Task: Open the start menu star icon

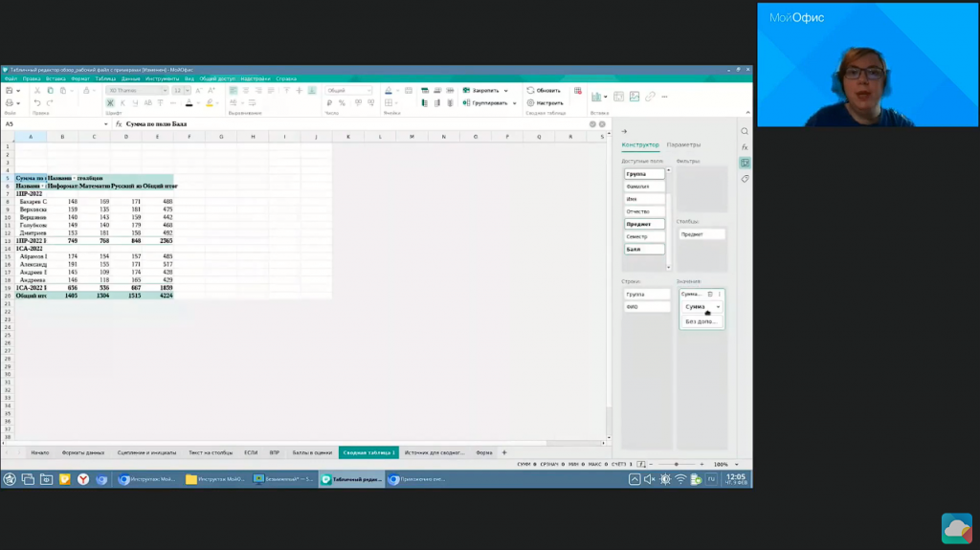Action: (x=10, y=479)
